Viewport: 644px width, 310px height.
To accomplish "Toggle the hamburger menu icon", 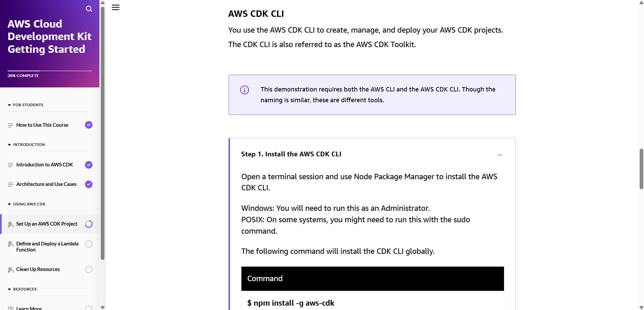I will [x=116, y=7].
